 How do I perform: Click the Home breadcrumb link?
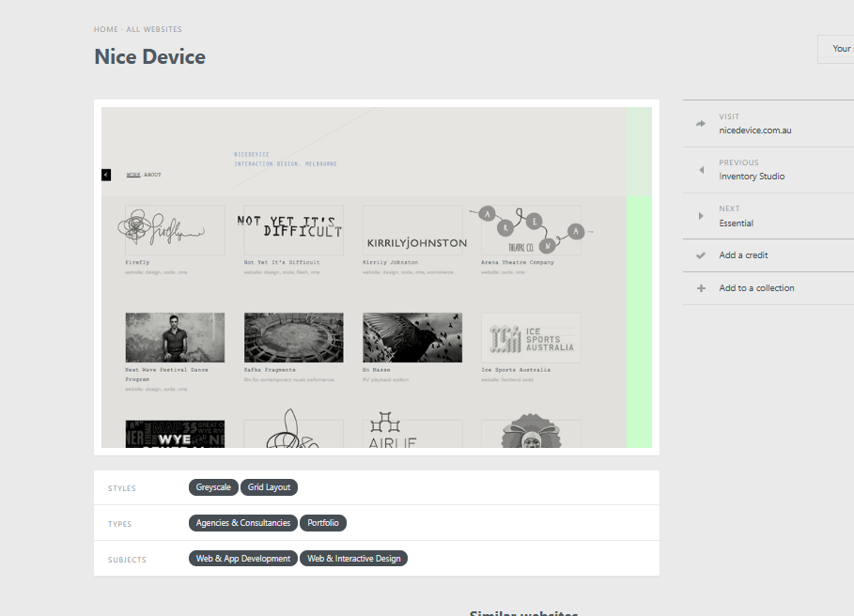[x=106, y=30]
